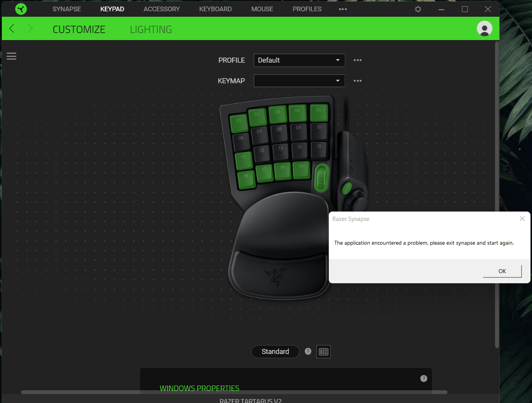Select keypad key 01
The height and width of the screenshot is (403, 532).
(x=239, y=123)
